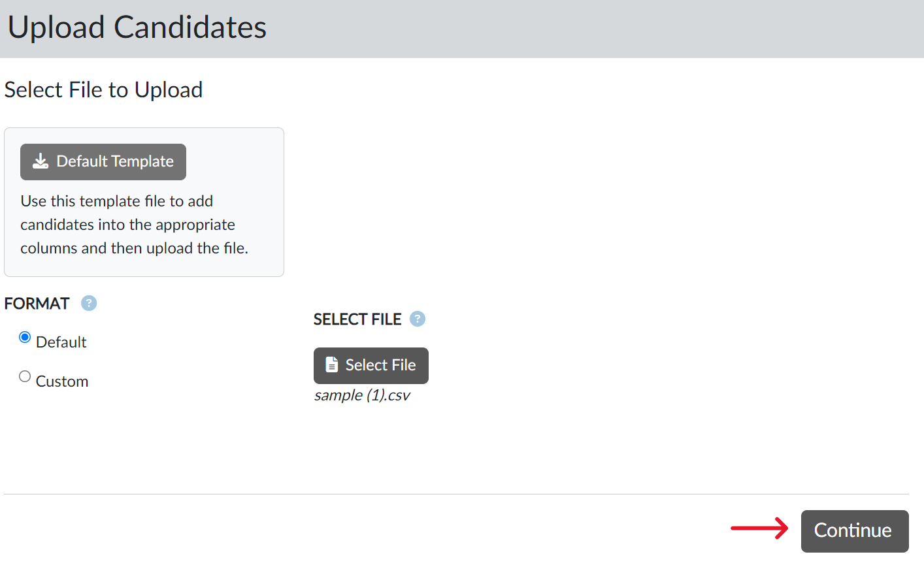Screen dimensions: 924x565
Task: Click the red arrow pointing to Continue
Action: pos(759,528)
